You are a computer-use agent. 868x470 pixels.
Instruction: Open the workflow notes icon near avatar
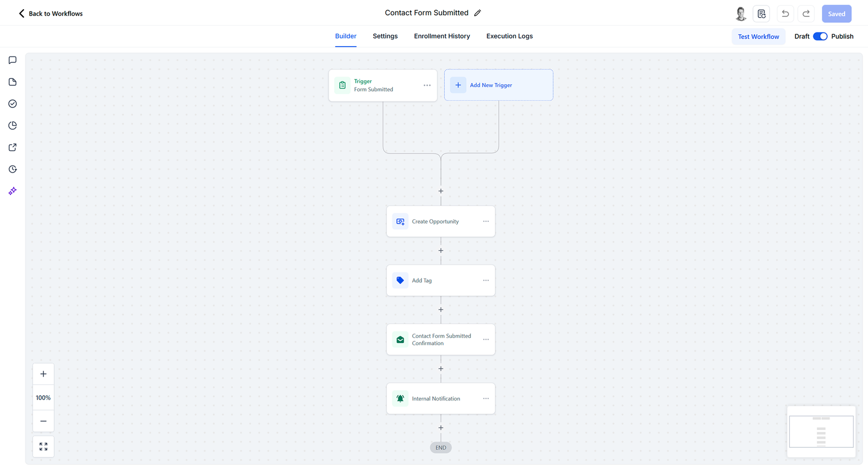(762, 14)
